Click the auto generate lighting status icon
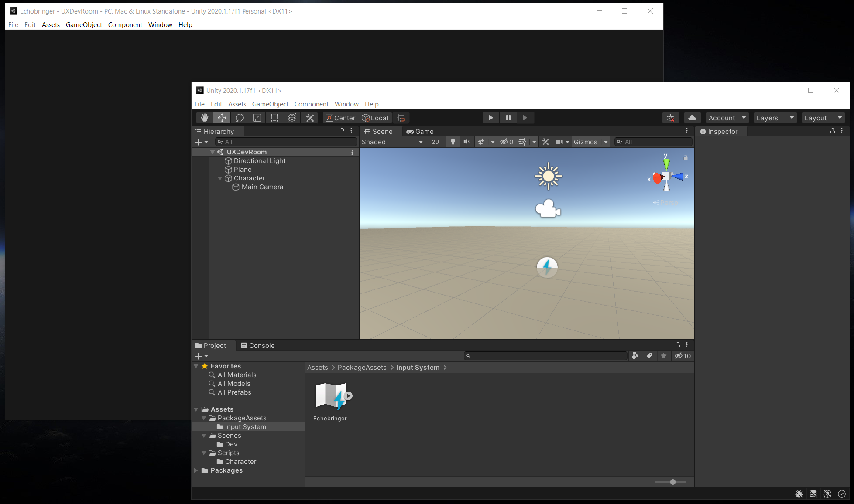Image resolution: width=854 pixels, height=504 pixels. (827, 494)
